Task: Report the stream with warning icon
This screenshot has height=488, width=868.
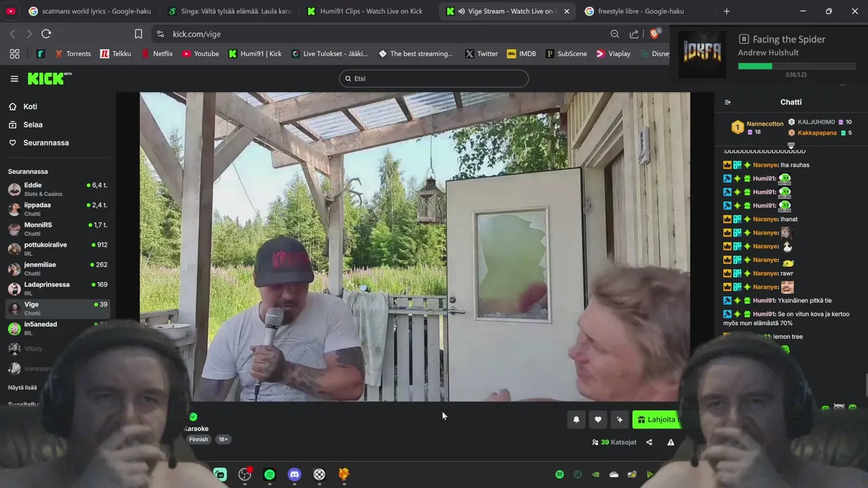Action: coord(671,442)
